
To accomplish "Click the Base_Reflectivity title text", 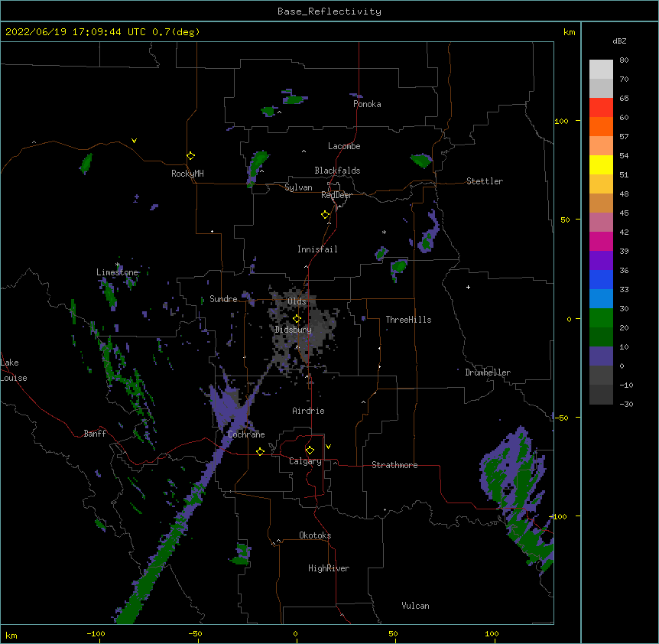I will point(329,11).
